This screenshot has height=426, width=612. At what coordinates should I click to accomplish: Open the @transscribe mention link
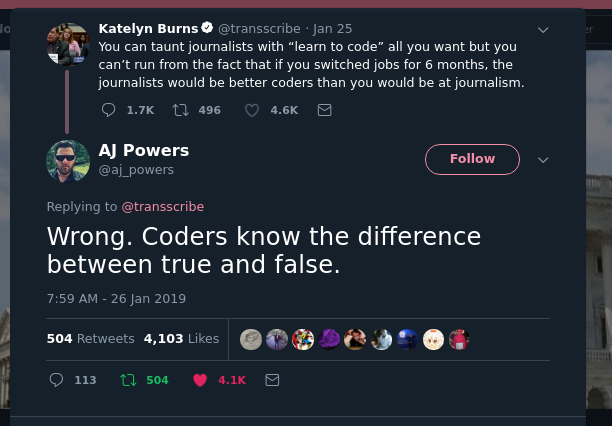pos(163,207)
